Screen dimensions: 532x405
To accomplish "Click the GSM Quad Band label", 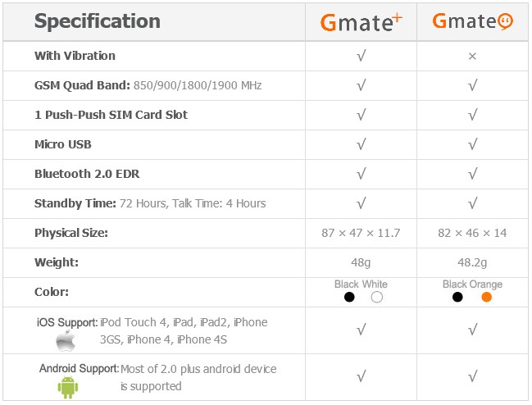I will [x=82, y=85].
